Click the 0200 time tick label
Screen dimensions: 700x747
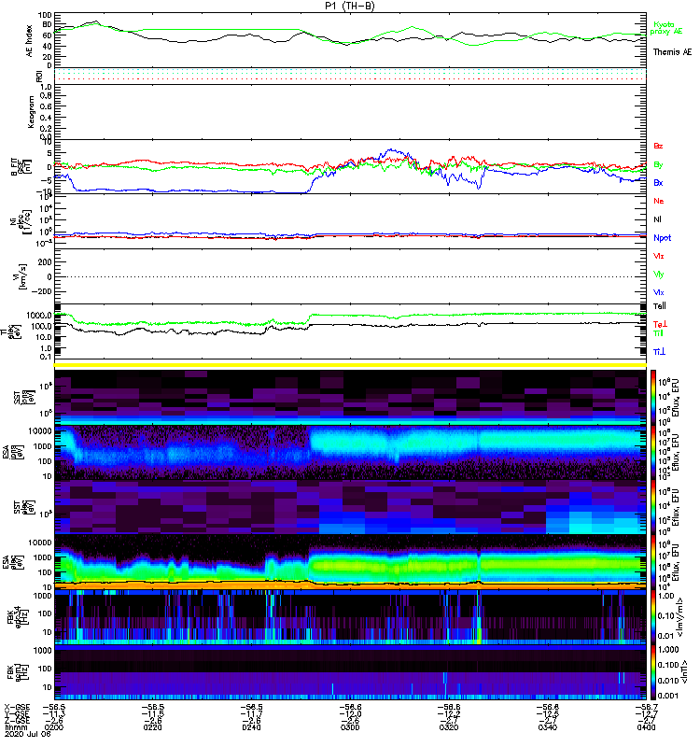(x=54, y=727)
